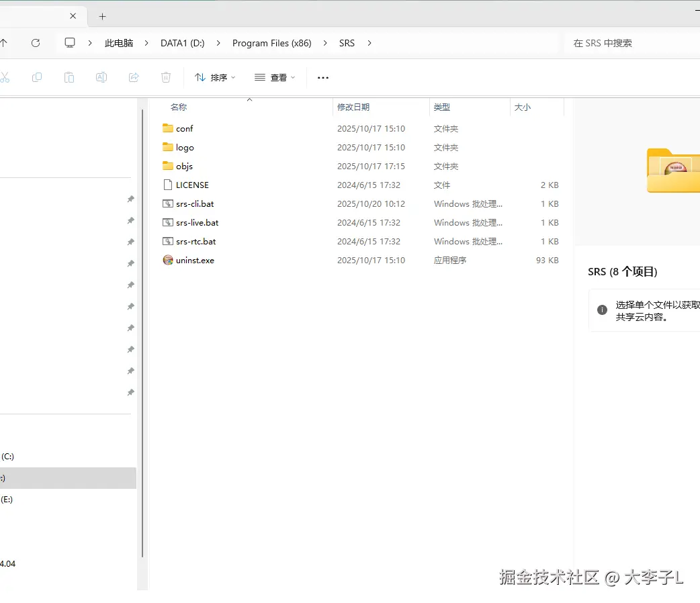The width and height of the screenshot is (700, 603).
Task: Go up one folder level
Action: point(4,43)
